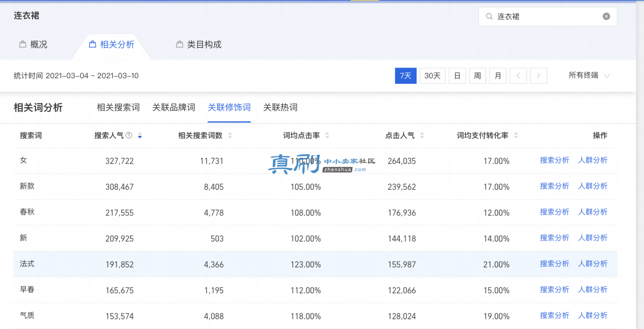The width and height of the screenshot is (644, 329).
Task: Click the 连衣裙 page title
Action: click(x=26, y=16)
